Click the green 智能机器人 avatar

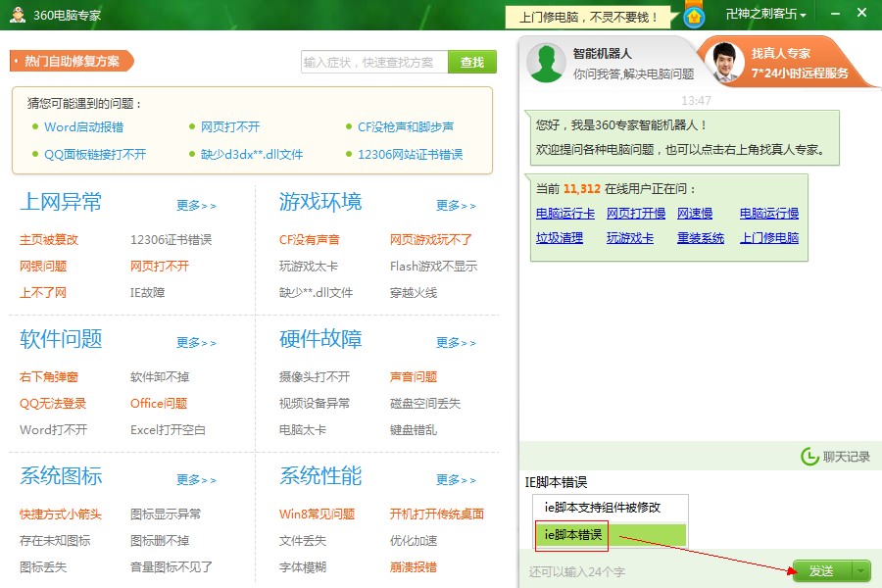(546, 63)
